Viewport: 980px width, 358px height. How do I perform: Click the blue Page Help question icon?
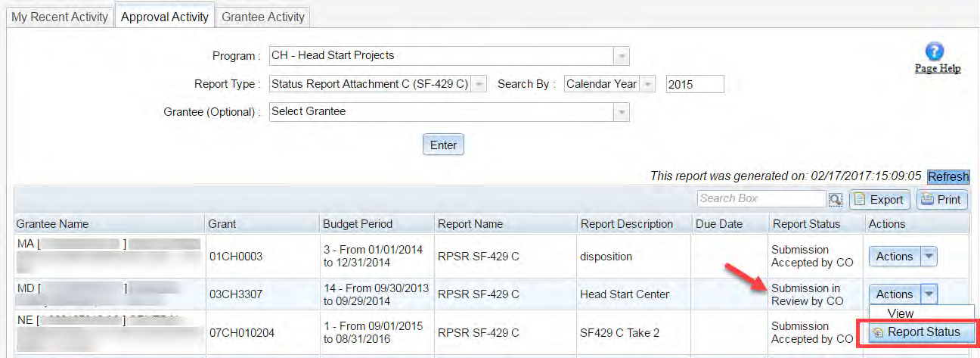point(935,52)
